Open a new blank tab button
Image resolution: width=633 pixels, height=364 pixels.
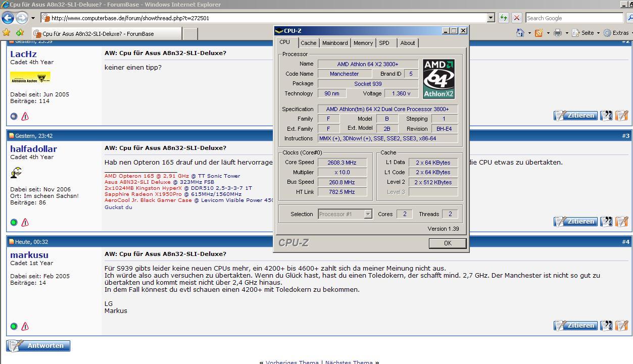[x=190, y=34]
